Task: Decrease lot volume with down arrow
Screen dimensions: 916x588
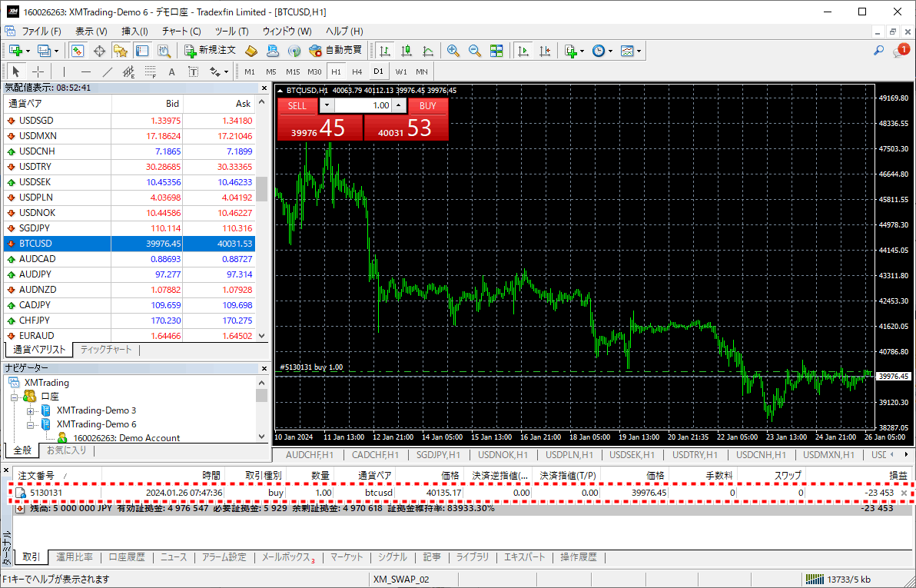Action: pyautogui.click(x=327, y=106)
